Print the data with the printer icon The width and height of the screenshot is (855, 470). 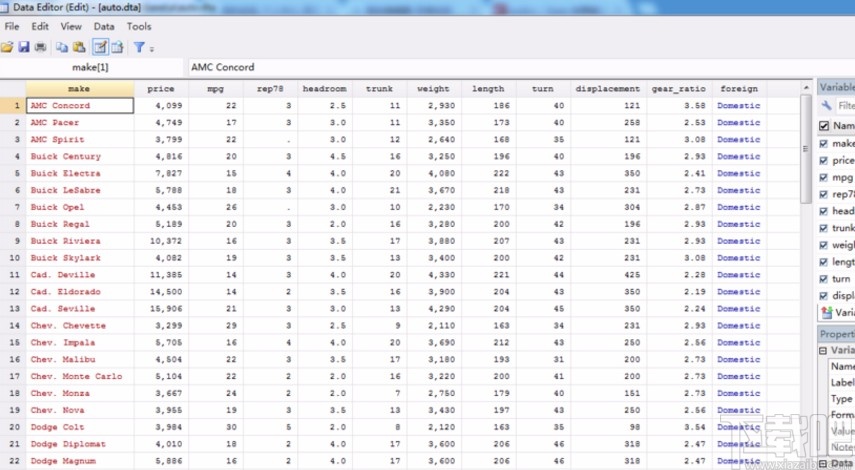point(40,47)
